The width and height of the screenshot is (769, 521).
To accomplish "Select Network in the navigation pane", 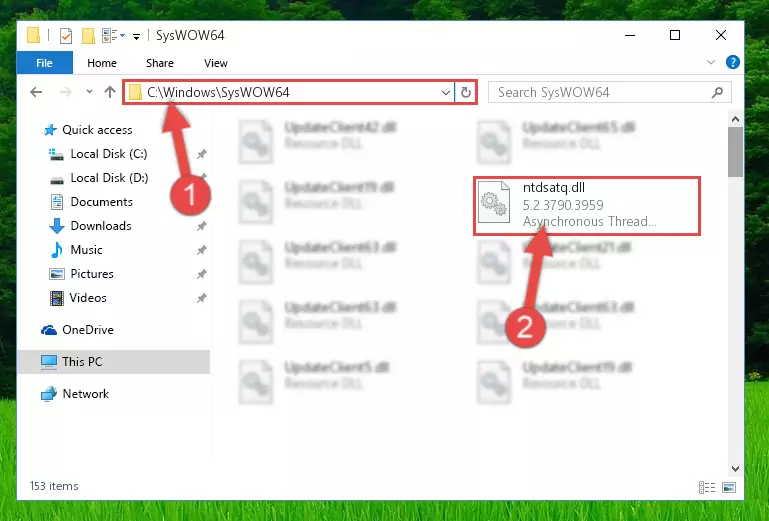I will click(x=75, y=393).
